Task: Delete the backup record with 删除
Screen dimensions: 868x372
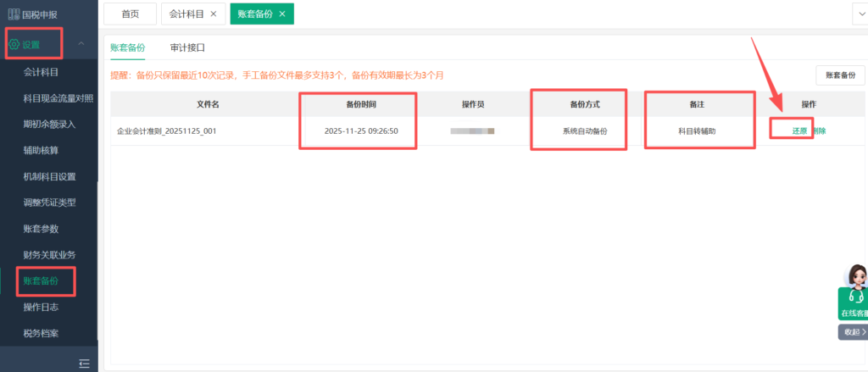Action: point(819,131)
